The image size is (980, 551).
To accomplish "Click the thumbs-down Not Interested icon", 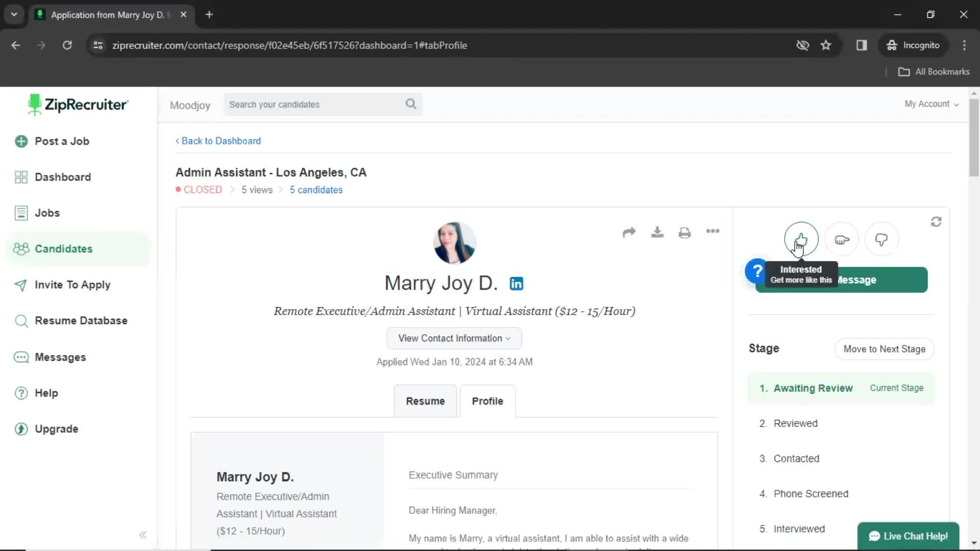I will 881,239.
